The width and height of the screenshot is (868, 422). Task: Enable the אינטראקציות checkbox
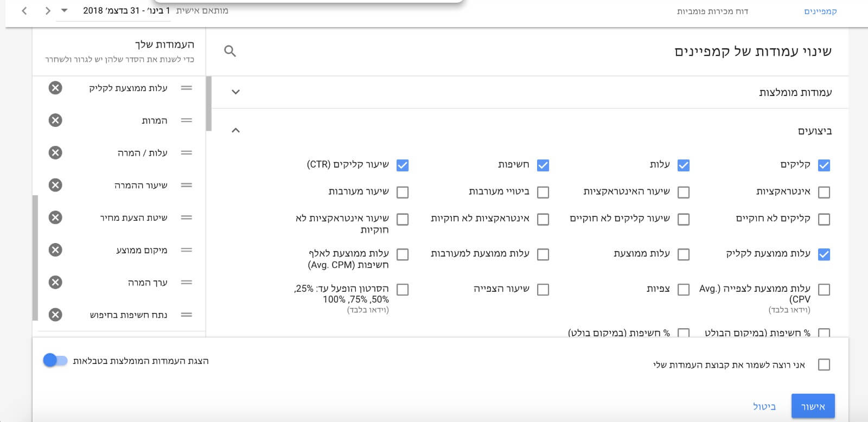[824, 192]
